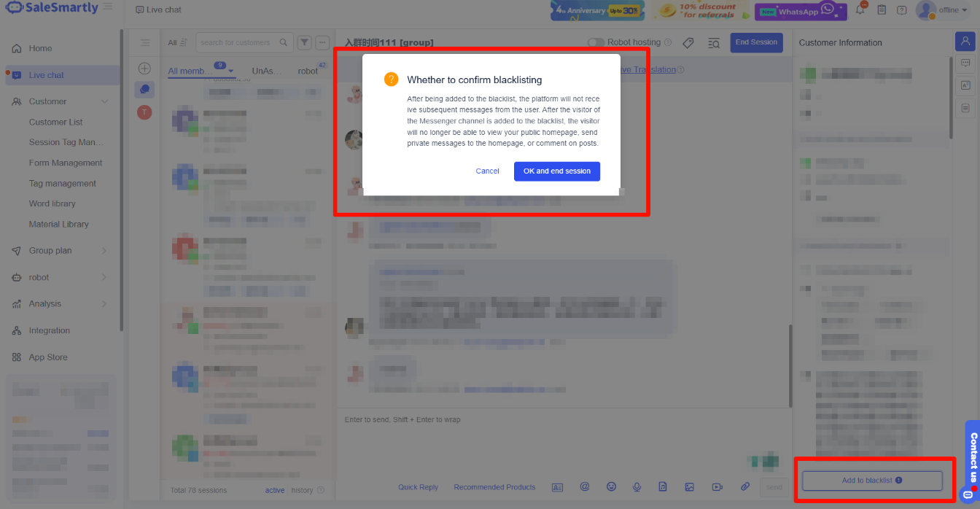Expand the Customer menu in sidebar
Image resolution: width=980 pixels, height=509 pixels.
pos(104,101)
